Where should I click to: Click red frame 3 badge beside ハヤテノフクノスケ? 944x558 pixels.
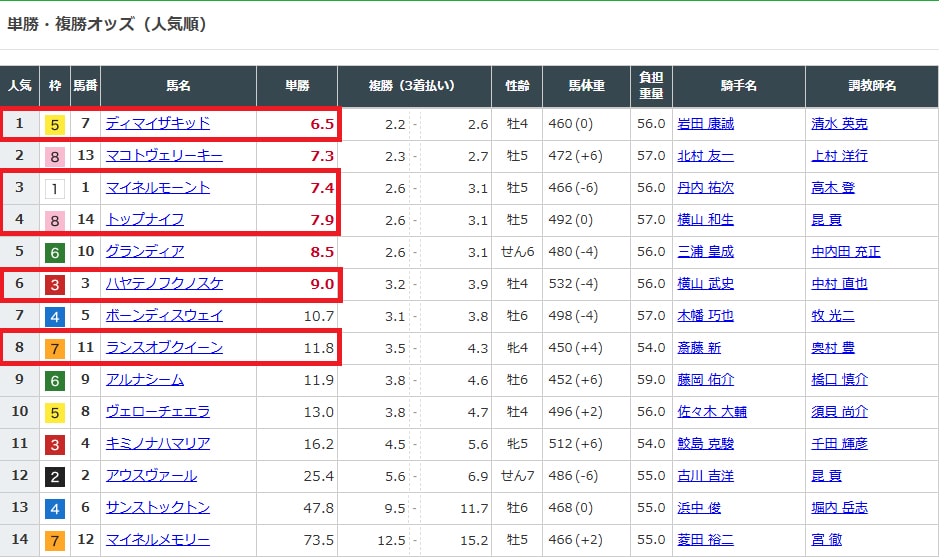[x=55, y=284]
